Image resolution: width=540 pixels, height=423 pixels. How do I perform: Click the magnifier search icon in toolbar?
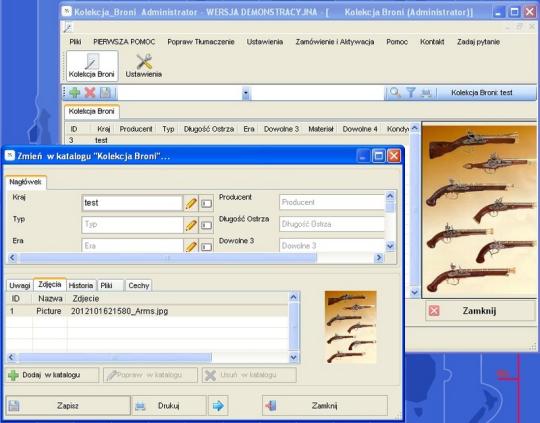(395, 93)
